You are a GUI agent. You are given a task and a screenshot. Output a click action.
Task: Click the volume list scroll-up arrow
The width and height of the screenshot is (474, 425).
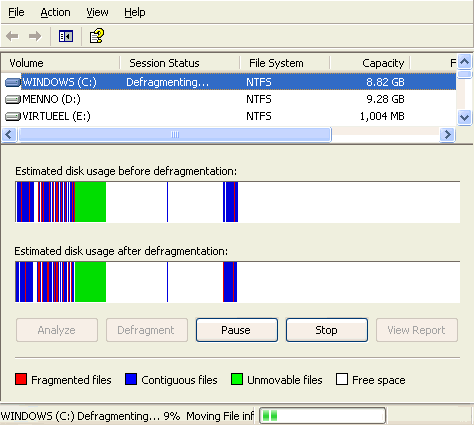coord(464,62)
